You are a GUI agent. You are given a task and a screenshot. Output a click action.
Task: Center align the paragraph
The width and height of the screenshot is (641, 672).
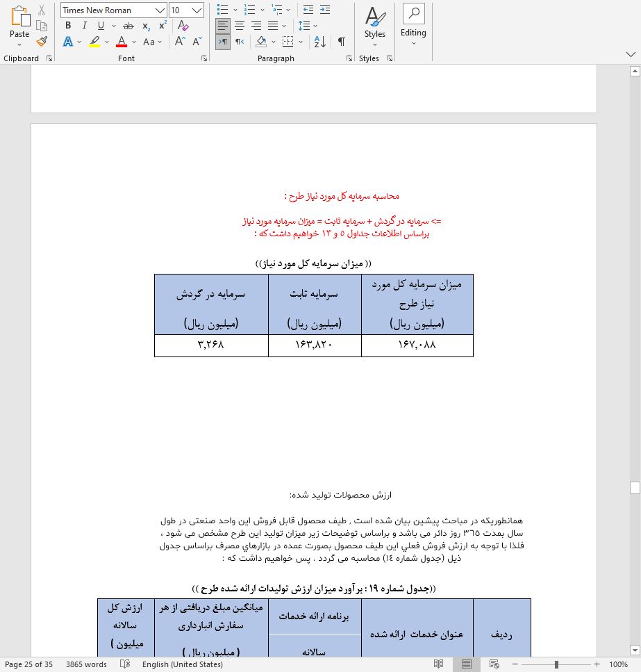tap(239, 26)
